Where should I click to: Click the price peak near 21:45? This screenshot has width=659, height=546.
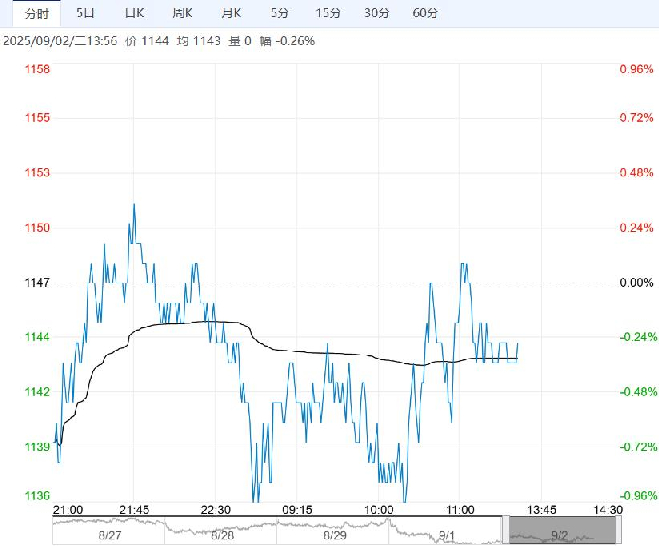(134, 204)
